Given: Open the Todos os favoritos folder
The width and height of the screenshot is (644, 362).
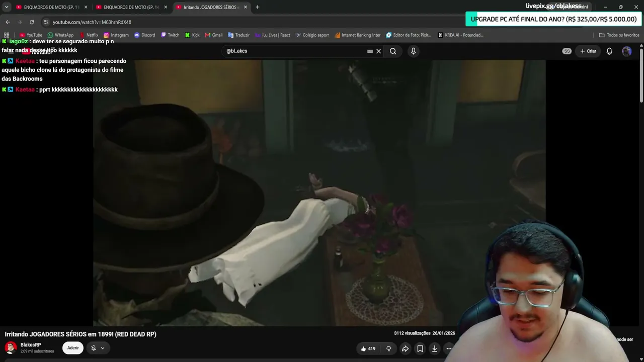Looking at the screenshot, I should pos(619,35).
